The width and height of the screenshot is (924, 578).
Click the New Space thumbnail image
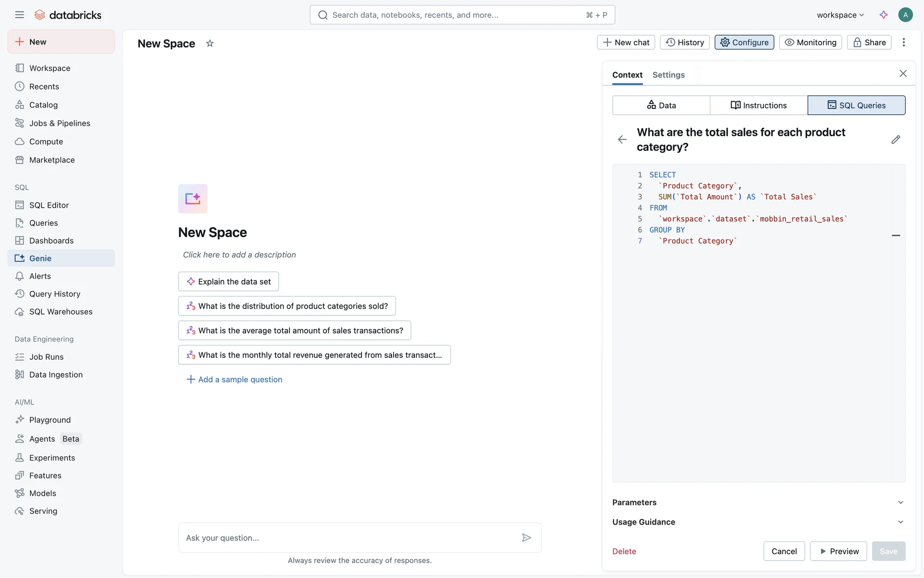tap(192, 198)
